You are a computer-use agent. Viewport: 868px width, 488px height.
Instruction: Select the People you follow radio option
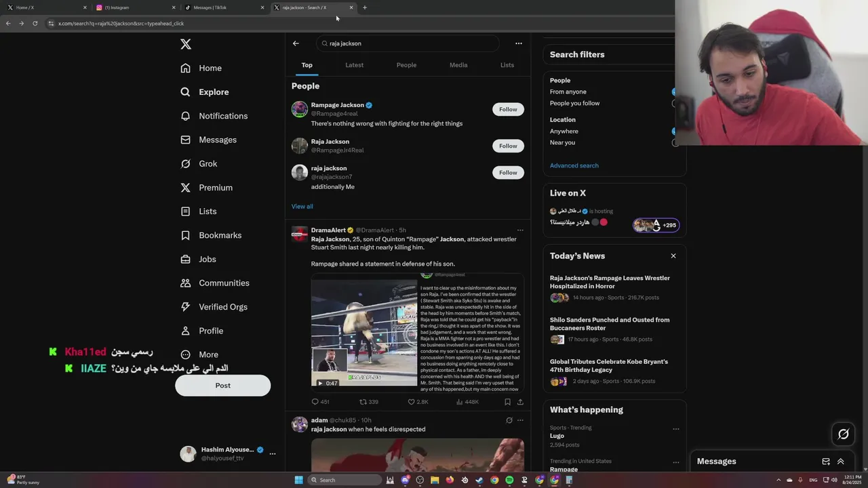673,104
